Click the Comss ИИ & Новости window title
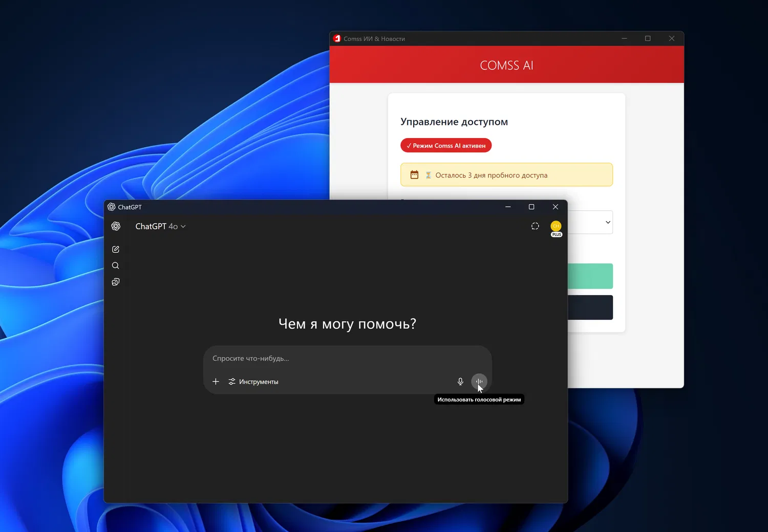The width and height of the screenshot is (768, 532). click(x=374, y=39)
